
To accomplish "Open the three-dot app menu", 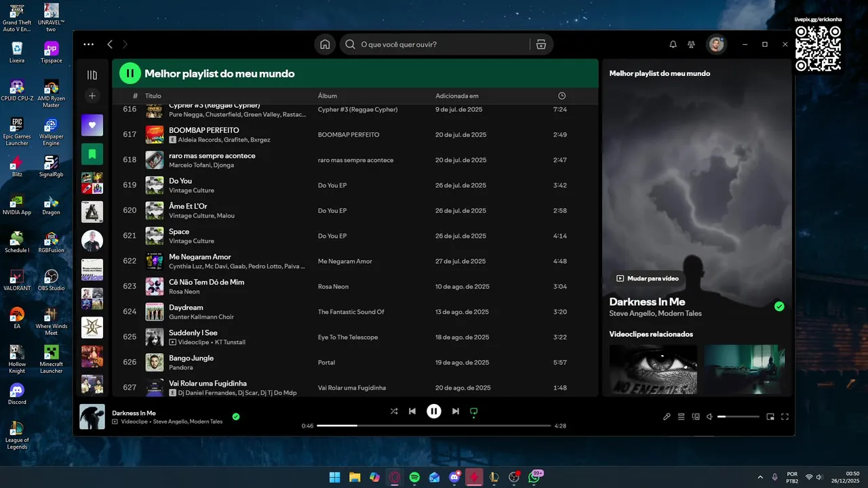I will (x=89, y=44).
